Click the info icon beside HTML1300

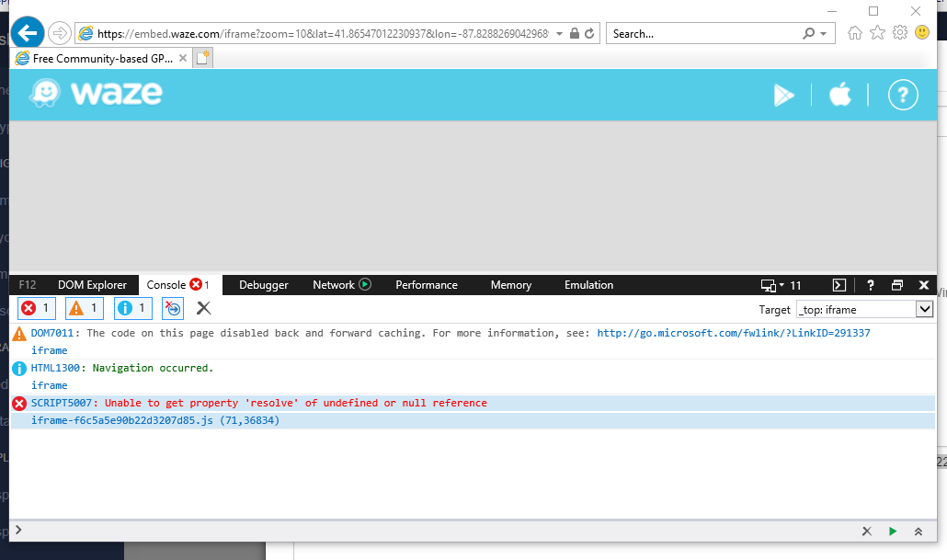point(19,369)
